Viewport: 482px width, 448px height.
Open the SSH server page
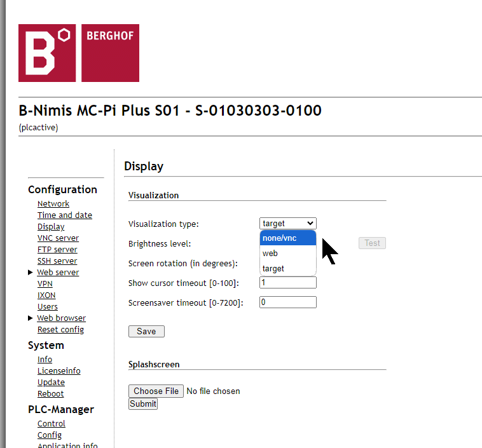(57, 261)
